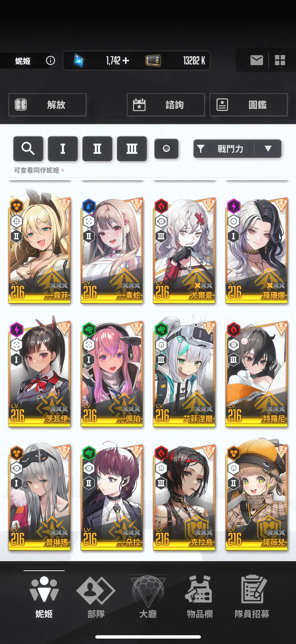Toggle burst I filter button
296x644 pixels.
coord(63,148)
